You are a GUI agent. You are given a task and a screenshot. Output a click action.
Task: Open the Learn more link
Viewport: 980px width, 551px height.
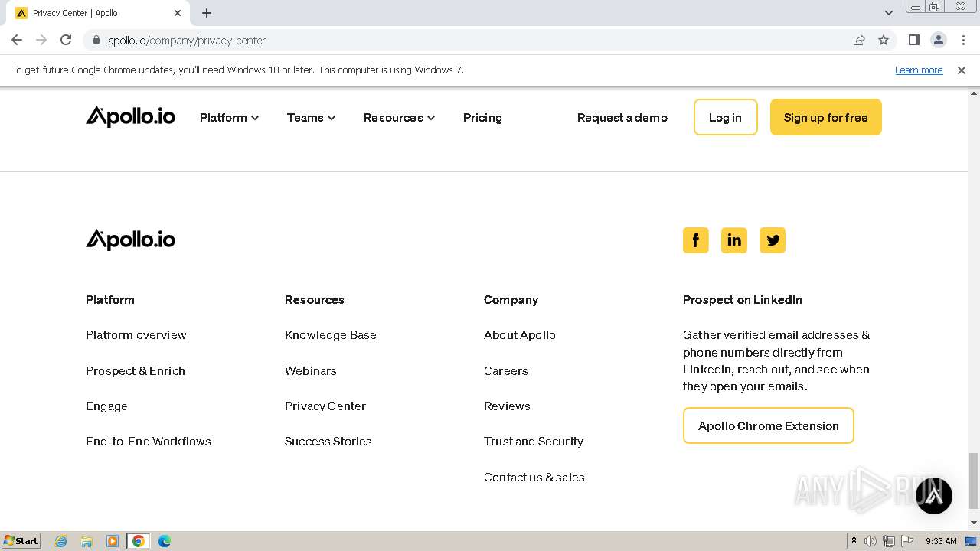[919, 70]
